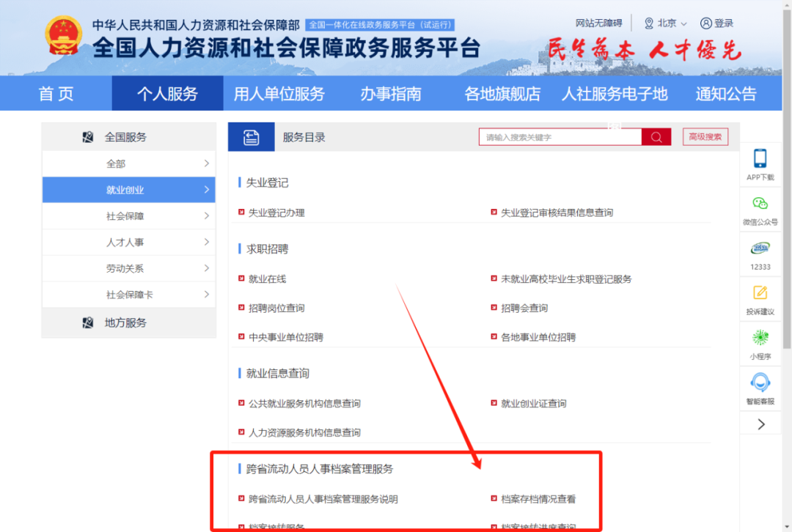792x532 pixels.
Task: Click the service directory list icon
Action: (x=252, y=136)
